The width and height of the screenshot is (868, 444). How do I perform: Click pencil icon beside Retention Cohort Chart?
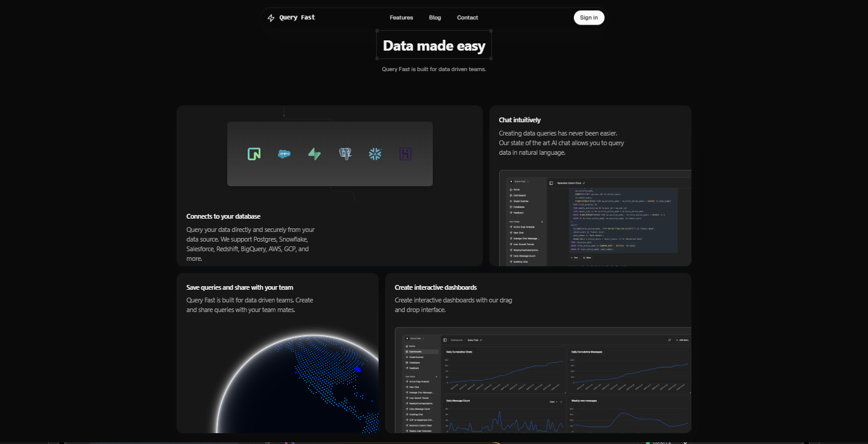click(583, 183)
